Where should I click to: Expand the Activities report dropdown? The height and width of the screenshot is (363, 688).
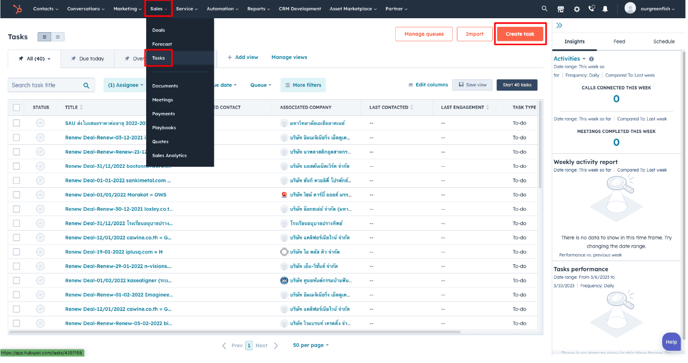[x=570, y=59]
